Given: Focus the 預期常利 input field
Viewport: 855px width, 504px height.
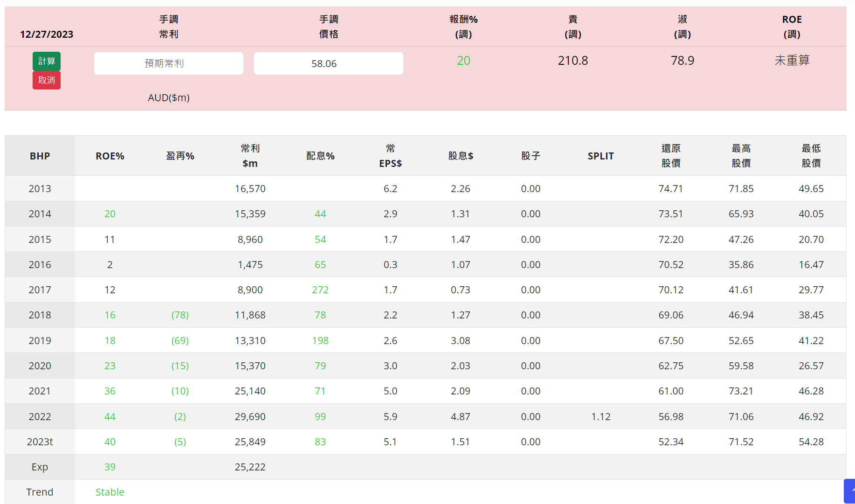Looking at the screenshot, I should tap(169, 63).
